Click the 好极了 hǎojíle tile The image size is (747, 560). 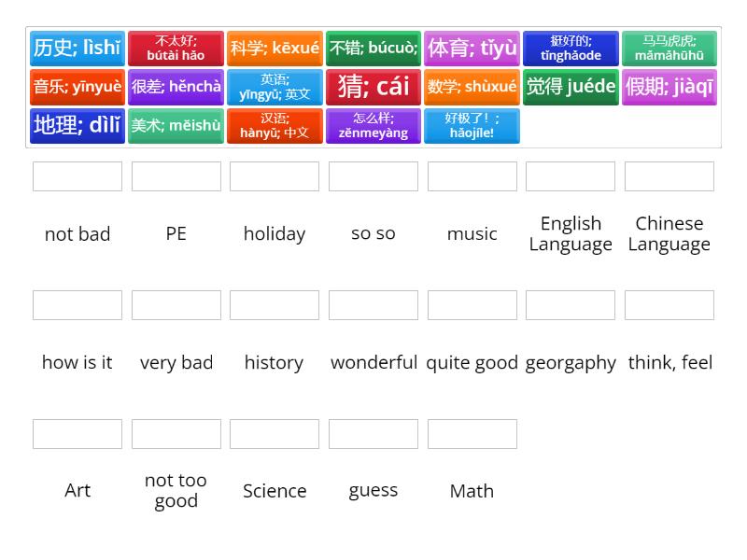(x=472, y=125)
